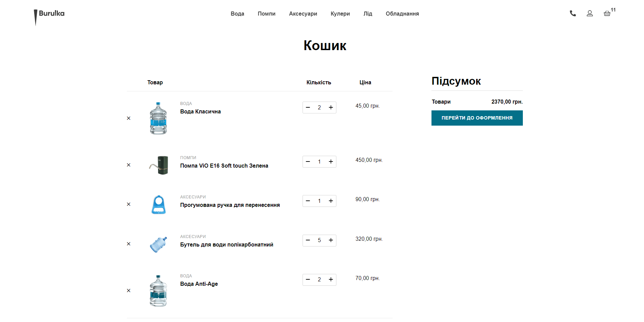This screenshot has height=322, width=644.
Task: Decrease quantity of Вода Класична
Action: (x=308, y=107)
